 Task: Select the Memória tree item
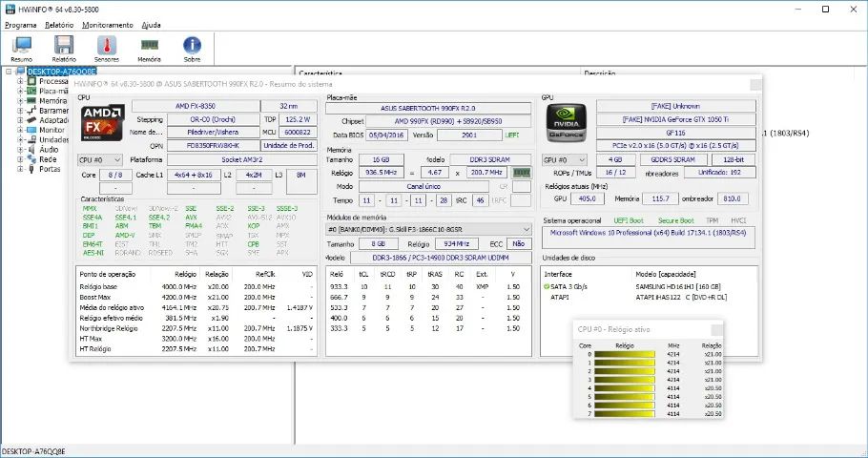click(x=53, y=101)
